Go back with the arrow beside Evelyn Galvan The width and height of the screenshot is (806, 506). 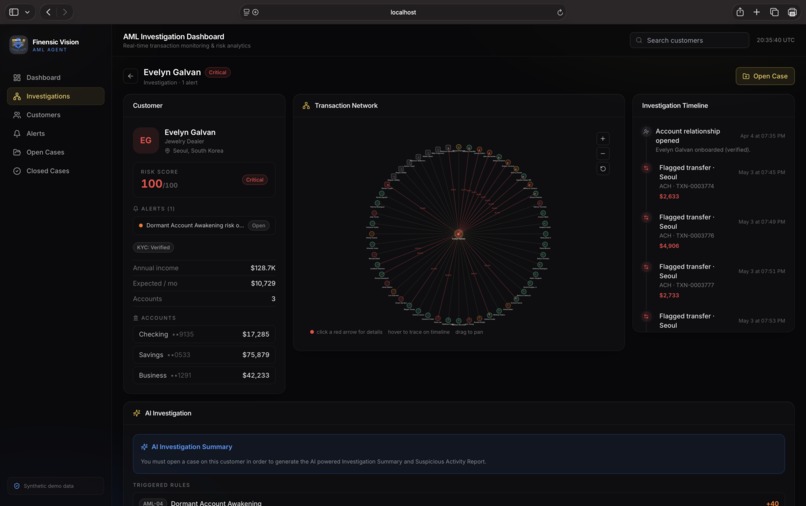click(131, 76)
